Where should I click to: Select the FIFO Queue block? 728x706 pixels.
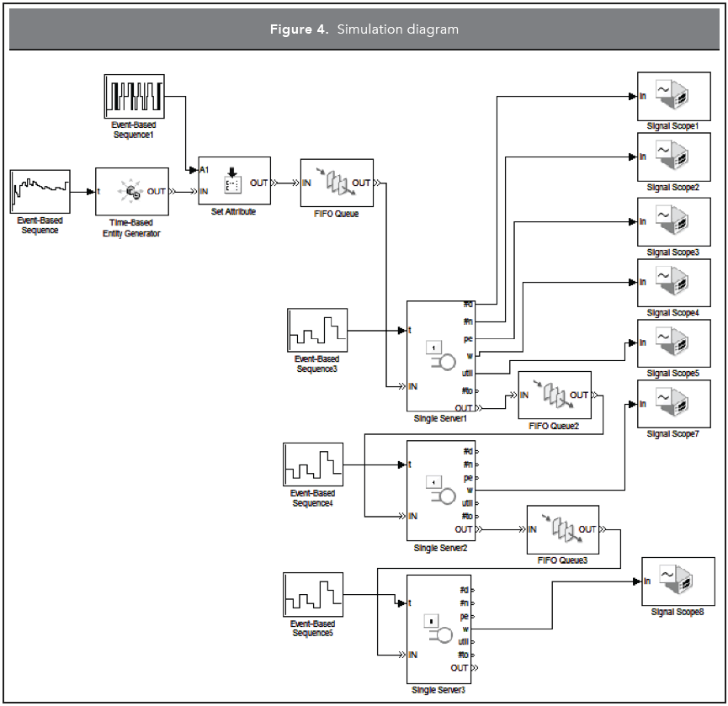tap(337, 183)
